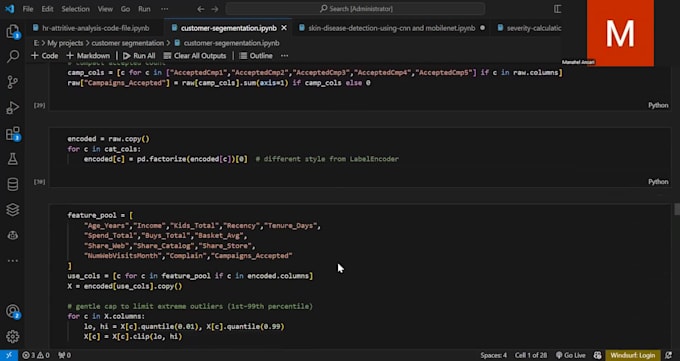The width and height of the screenshot is (680, 361).
Task: Click the line 'X[c] = X[c].clip(lo, hi)'
Action: click(x=133, y=336)
